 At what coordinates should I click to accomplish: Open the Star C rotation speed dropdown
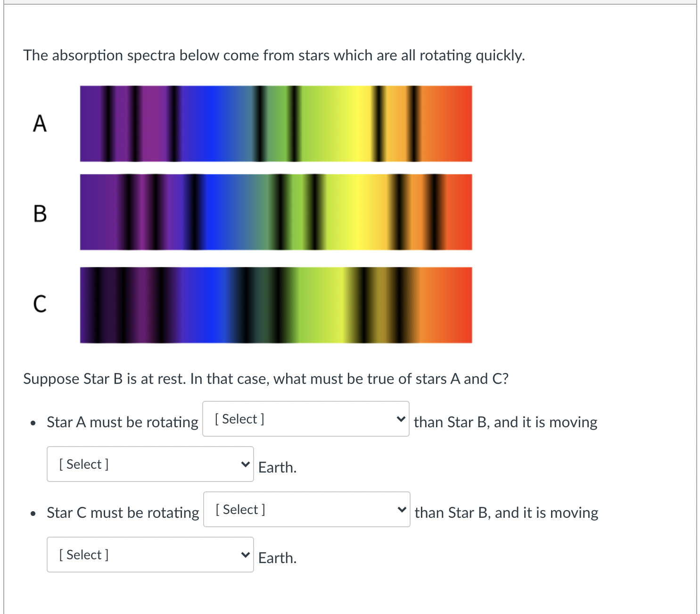[x=306, y=509]
